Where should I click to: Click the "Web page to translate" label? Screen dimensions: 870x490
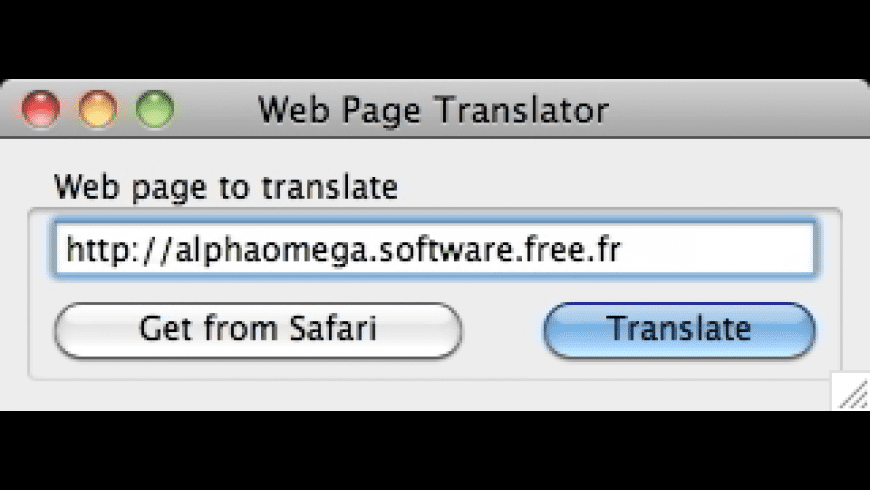225,187
